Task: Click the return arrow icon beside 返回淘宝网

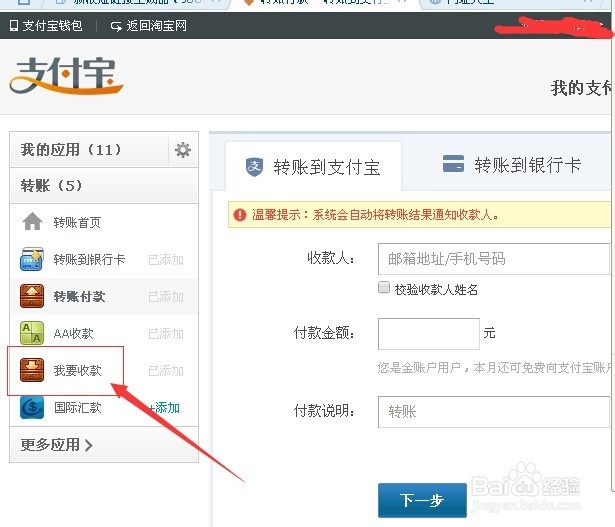Action: (116, 27)
